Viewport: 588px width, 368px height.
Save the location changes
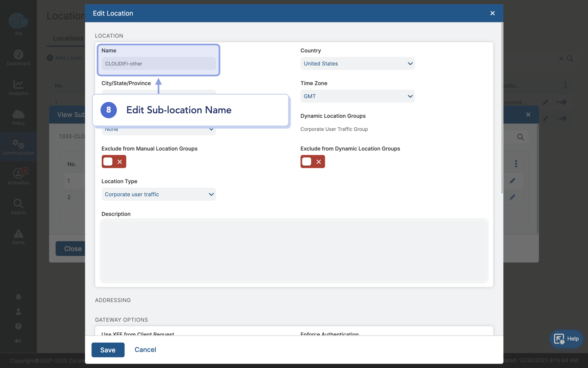[x=108, y=350]
